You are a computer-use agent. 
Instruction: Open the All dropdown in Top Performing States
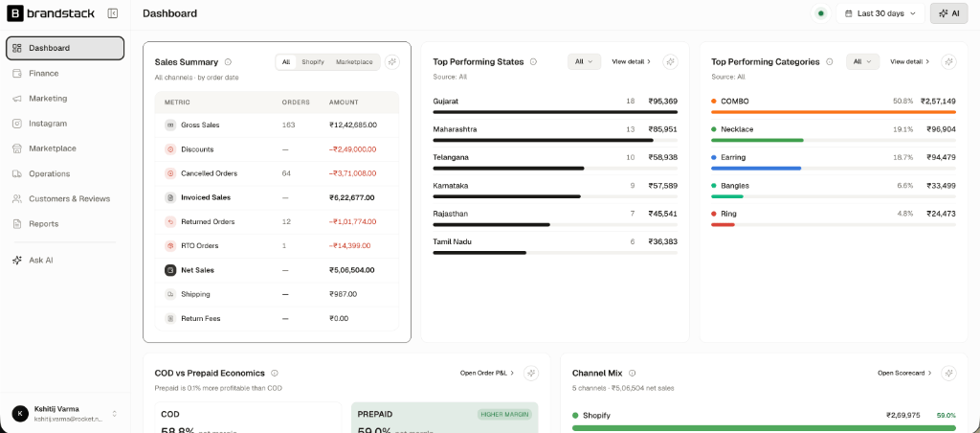pyautogui.click(x=585, y=62)
